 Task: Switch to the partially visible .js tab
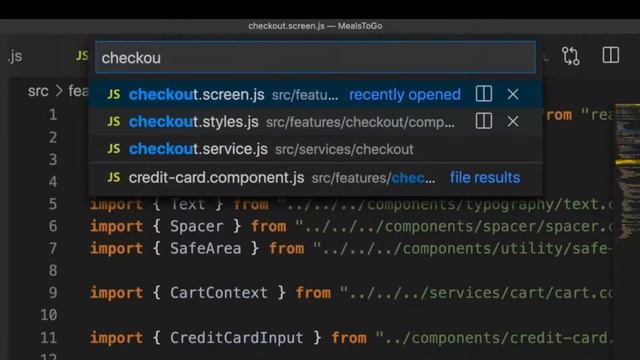click(x=15, y=56)
